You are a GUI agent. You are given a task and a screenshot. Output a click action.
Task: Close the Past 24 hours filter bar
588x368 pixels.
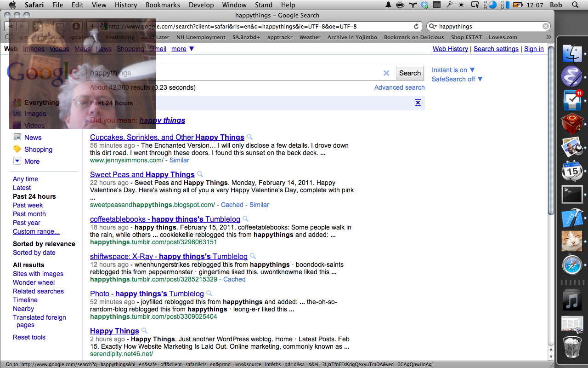418,103
